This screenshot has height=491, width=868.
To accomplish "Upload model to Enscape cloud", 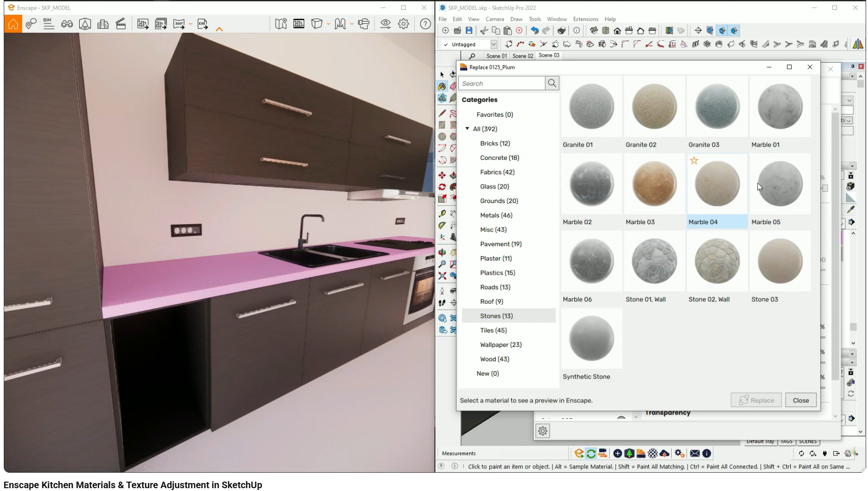I will [665, 453].
